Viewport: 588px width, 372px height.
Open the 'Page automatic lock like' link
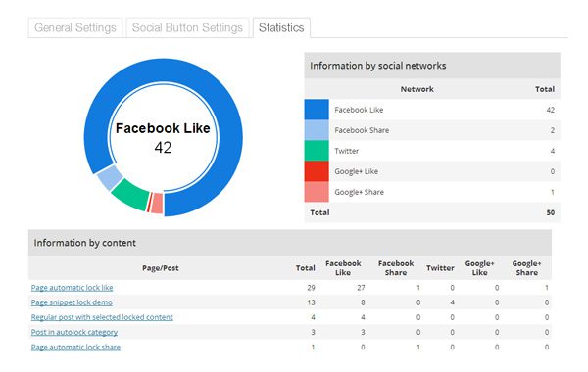pos(72,288)
